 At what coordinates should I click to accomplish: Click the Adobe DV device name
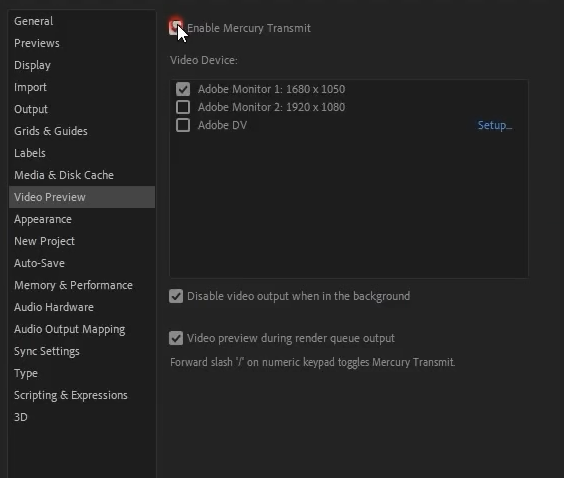(222, 125)
